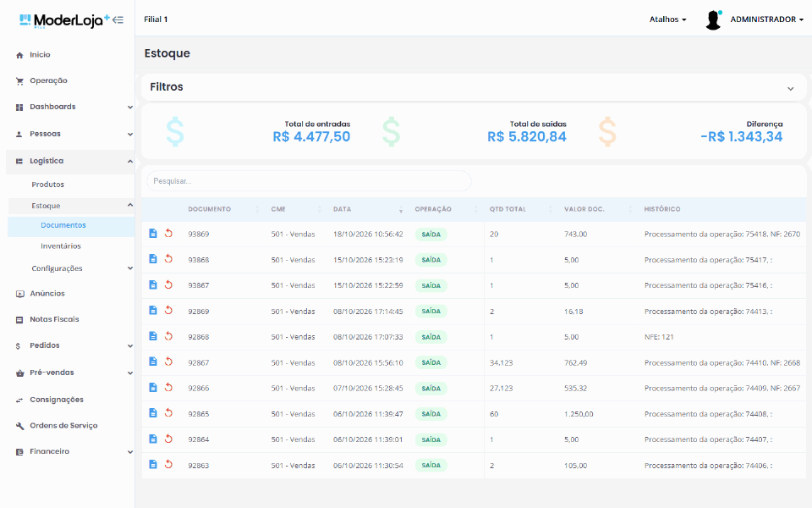Open document icon for row 92867
The width and height of the screenshot is (812, 508).
pos(153,362)
